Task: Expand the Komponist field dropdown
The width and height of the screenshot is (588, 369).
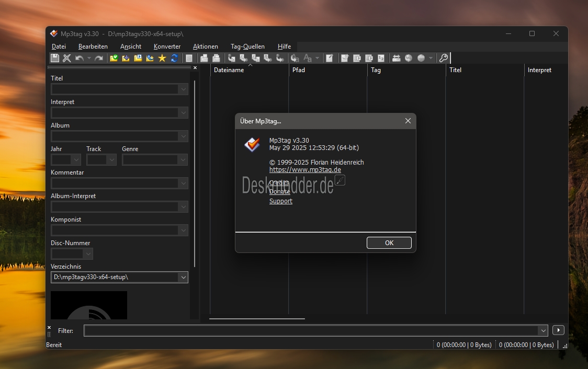Action: 184,230
